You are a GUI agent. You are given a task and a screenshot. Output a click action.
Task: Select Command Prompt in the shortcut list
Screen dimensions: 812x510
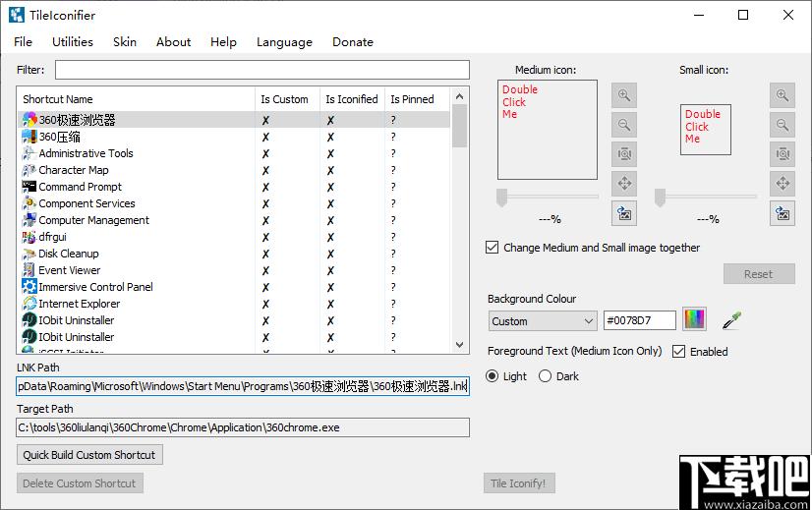point(81,187)
